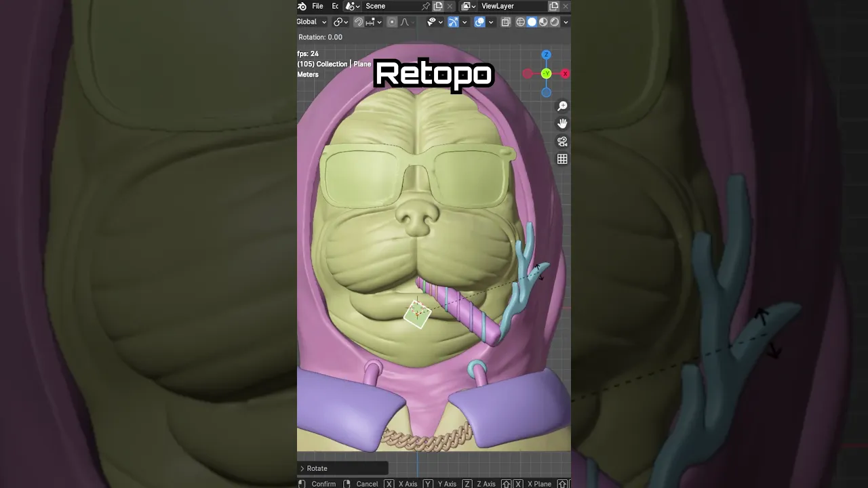Viewport: 868px width, 488px height.
Task: Toggle perspective/orthographic grid icon
Action: coord(562,159)
